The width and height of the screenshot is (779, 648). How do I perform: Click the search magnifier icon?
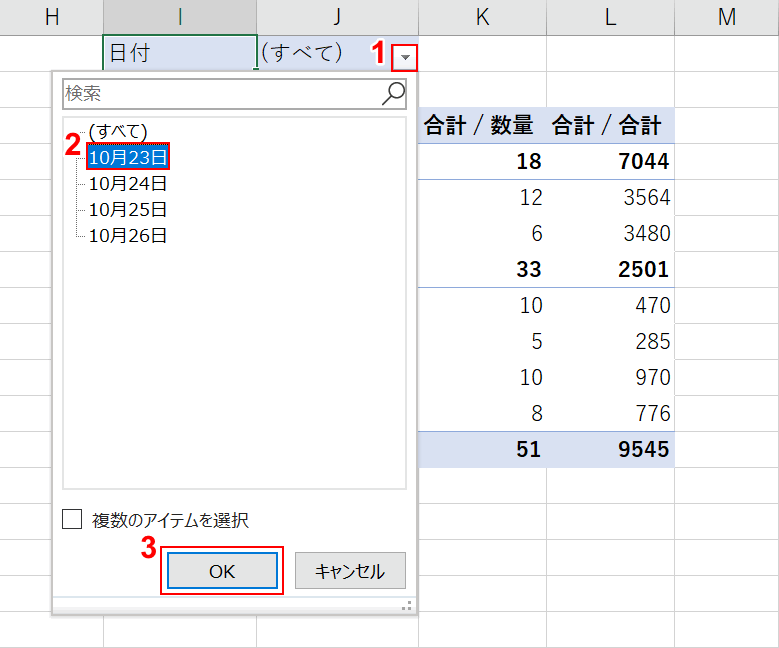coord(394,94)
